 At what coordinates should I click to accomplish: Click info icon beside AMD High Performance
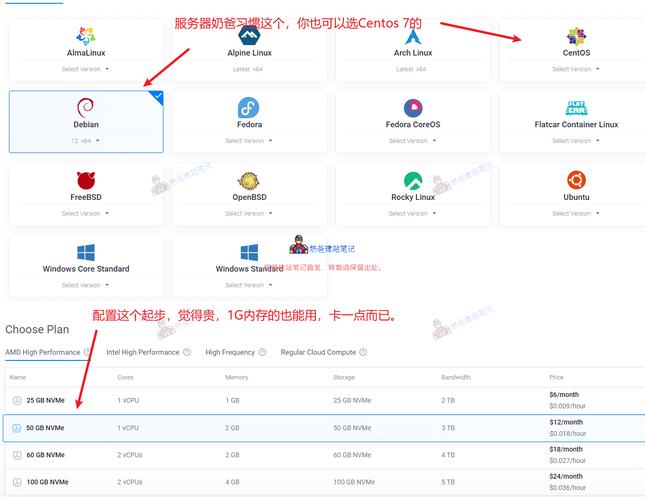(x=87, y=352)
